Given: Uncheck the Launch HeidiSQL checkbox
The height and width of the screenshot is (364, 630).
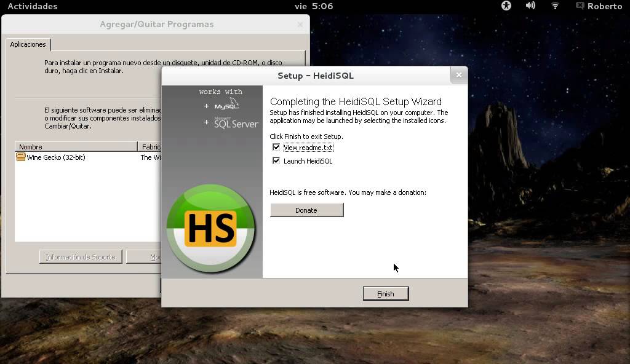Looking at the screenshot, I should point(276,161).
